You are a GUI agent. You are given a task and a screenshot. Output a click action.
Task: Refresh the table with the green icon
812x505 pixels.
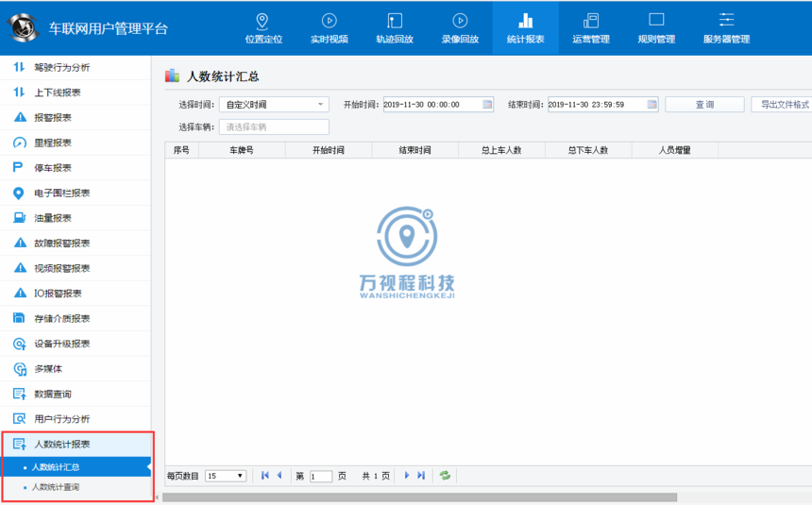tap(445, 475)
